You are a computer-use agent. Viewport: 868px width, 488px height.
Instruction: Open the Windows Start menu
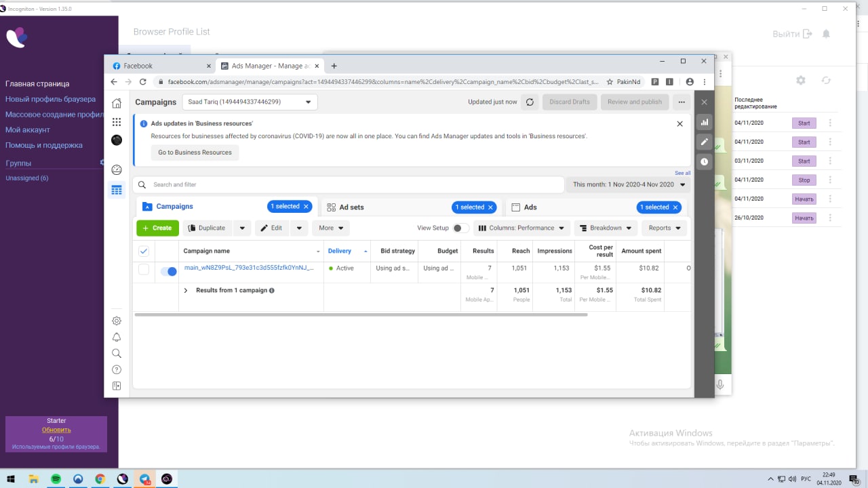[11, 479]
